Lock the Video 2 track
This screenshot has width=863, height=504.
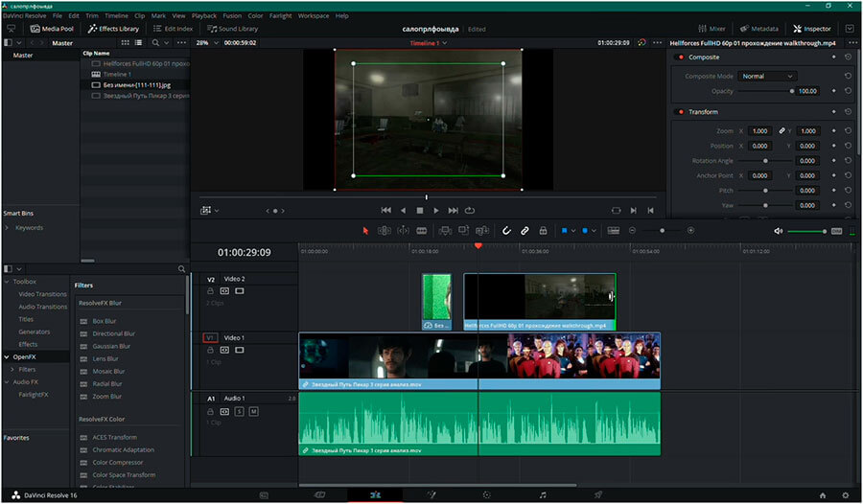tap(210, 291)
